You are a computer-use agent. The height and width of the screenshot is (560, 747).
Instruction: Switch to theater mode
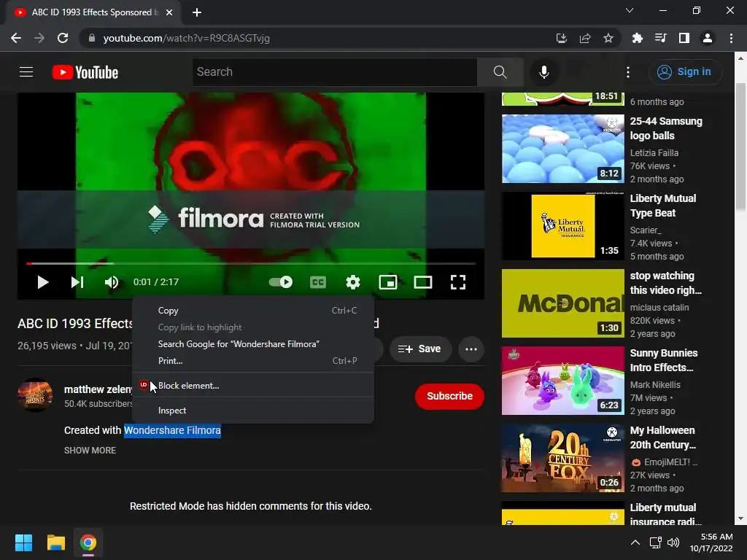[423, 282]
